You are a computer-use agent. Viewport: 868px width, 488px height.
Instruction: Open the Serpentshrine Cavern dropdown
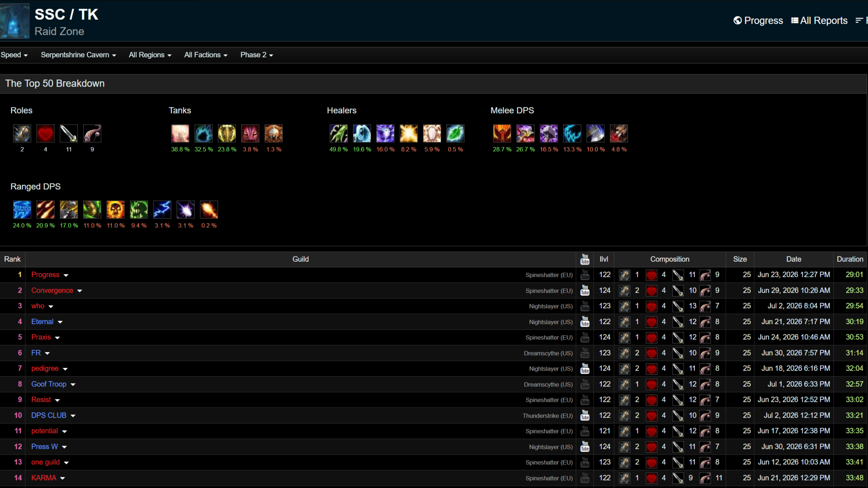[x=78, y=55]
